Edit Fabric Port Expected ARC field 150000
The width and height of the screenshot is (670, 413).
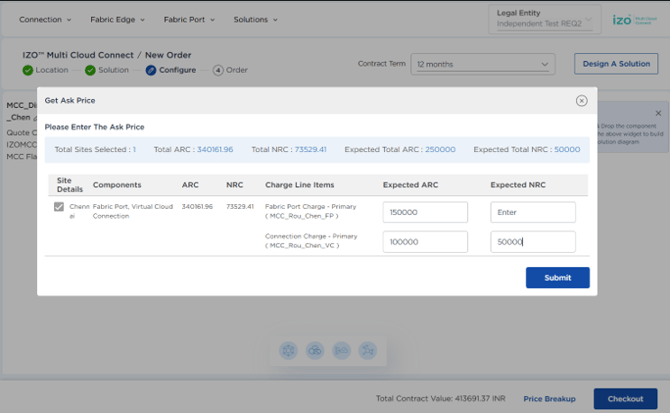tap(425, 212)
